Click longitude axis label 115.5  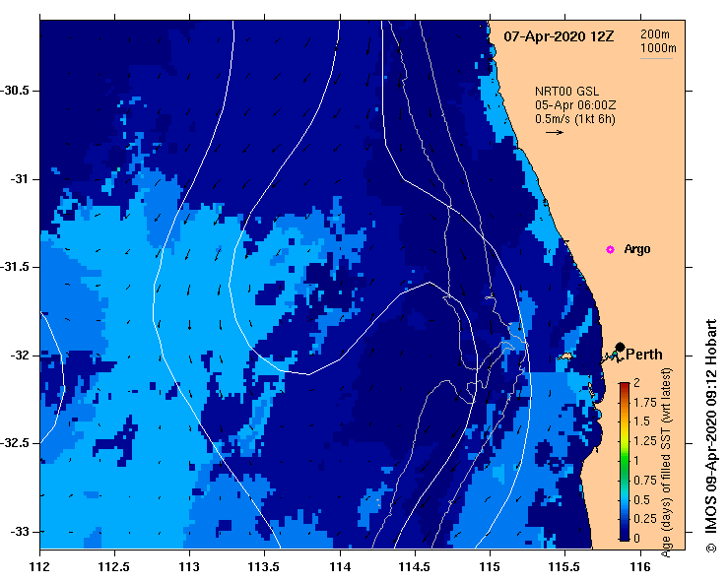(x=565, y=567)
